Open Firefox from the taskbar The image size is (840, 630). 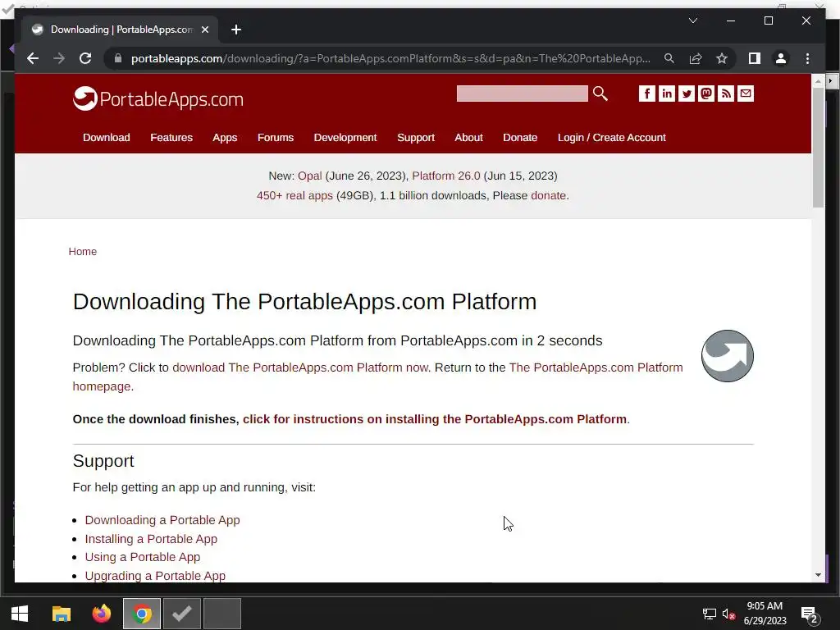tap(101, 614)
